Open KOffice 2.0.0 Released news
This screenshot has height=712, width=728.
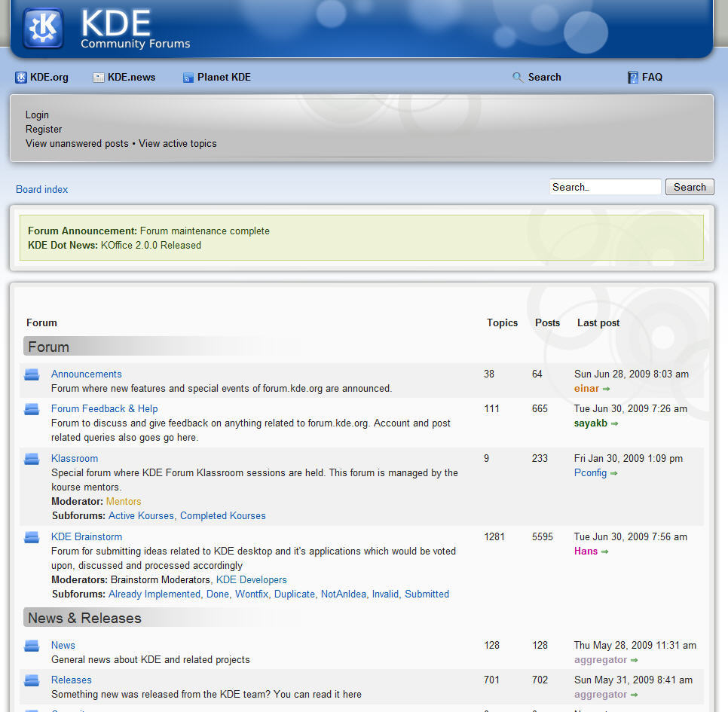tap(151, 246)
